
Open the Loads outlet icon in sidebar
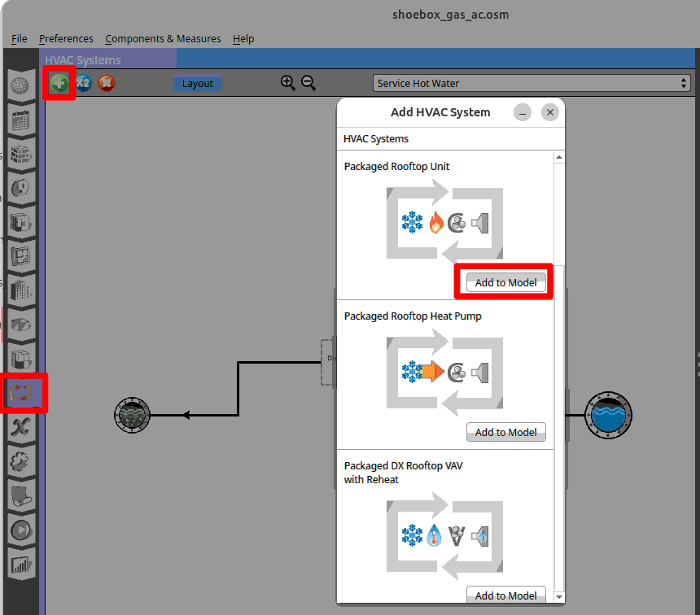(21, 188)
